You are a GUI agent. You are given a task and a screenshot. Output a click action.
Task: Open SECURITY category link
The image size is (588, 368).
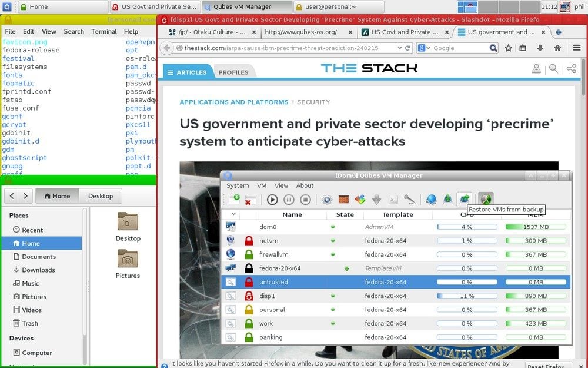point(313,102)
